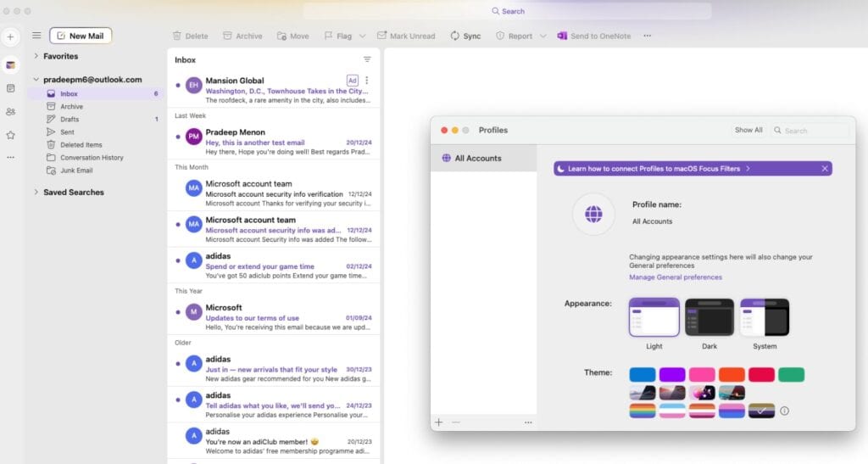Viewport: 868px width, 464px height.
Task: Toggle the sidebar hamburger menu
Action: pyautogui.click(x=36, y=36)
